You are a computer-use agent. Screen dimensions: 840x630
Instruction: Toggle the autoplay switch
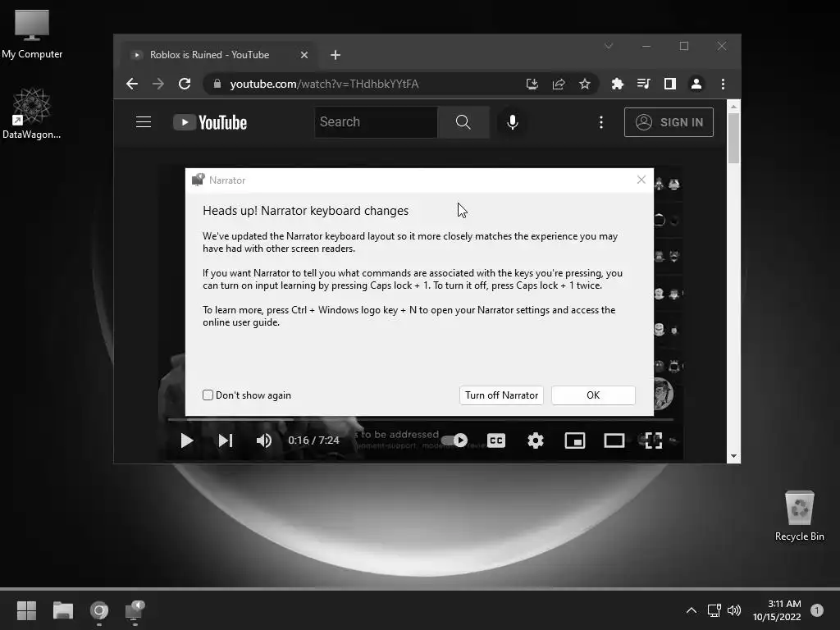pyautogui.click(x=454, y=441)
